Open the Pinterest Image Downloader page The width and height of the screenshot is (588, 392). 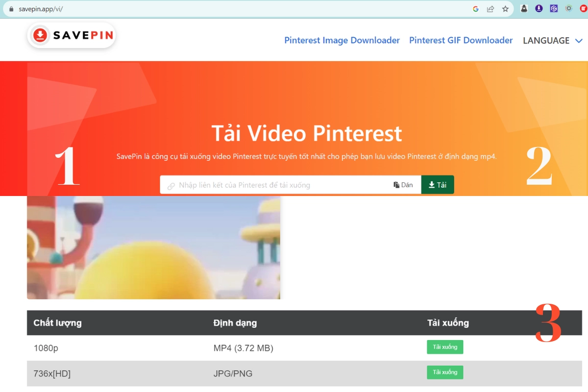[x=342, y=40]
